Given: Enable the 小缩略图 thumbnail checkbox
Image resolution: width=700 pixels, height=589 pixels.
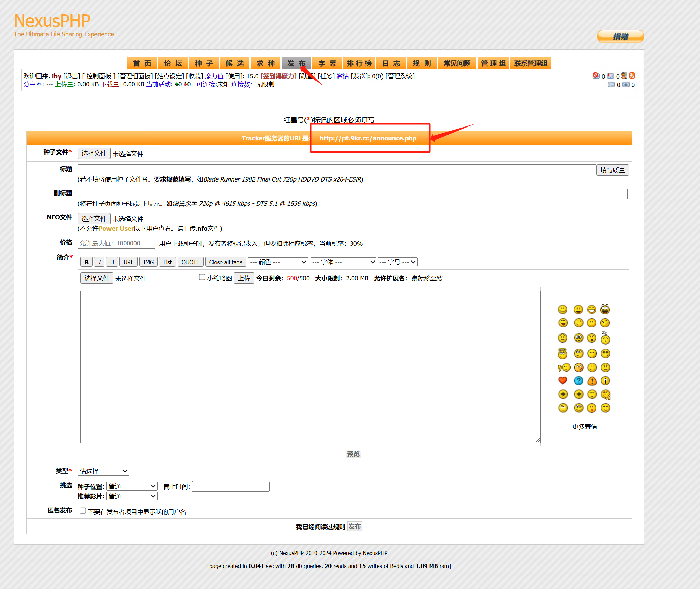Looking at the screenshot, I should pos(202,277).
